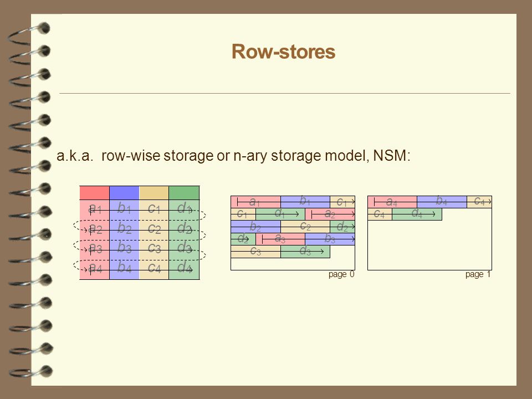This screenshot has width=532, height=399.
Task: Click the green column header cell
Action: click(184, 193)
